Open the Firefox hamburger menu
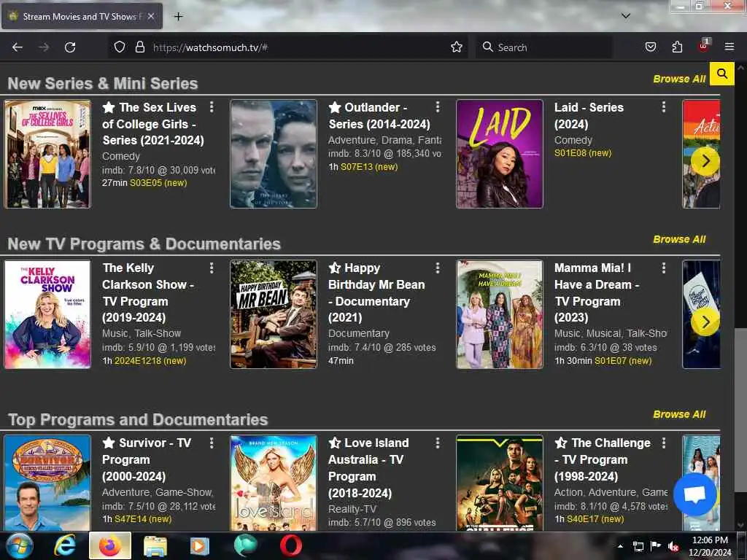747x560 pixels. pos(729,47)
